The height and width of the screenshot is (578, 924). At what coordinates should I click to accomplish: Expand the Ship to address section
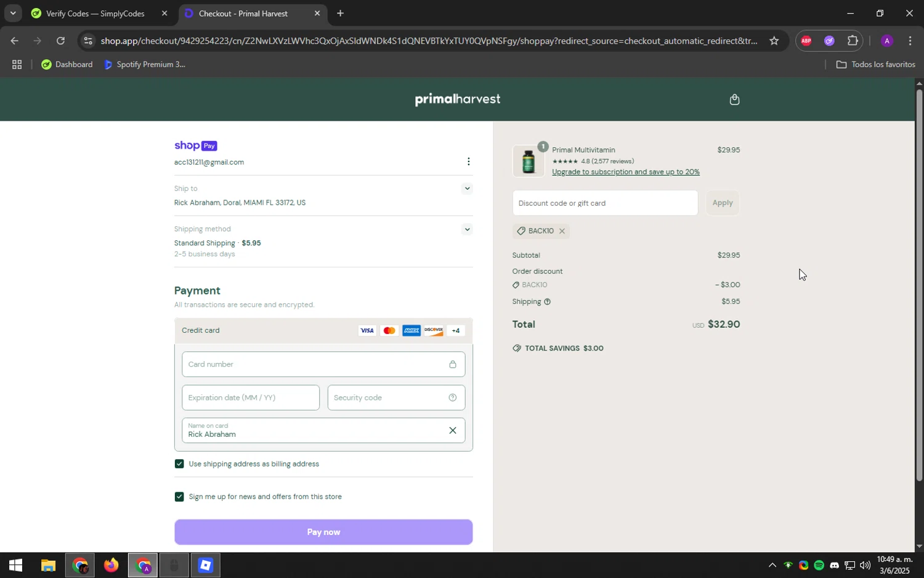point(467,189)
